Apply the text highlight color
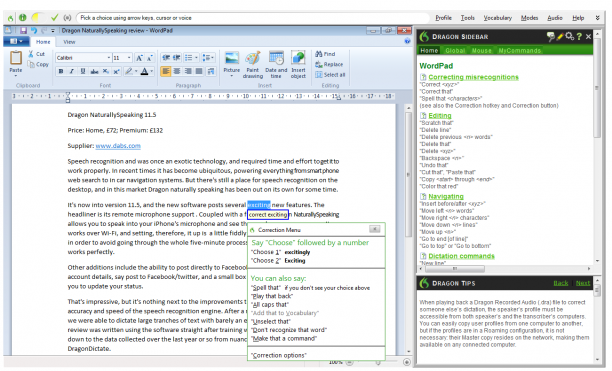The width and height of the screenshot is (612, 371). point(128,71)
